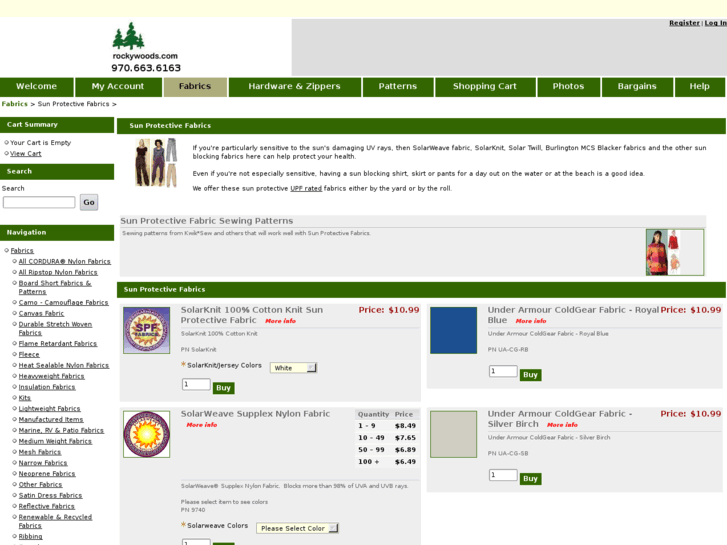This screenshot has width=727, height=545.
Task: Open the Shopping Cart tab
Action: point(485,87)
